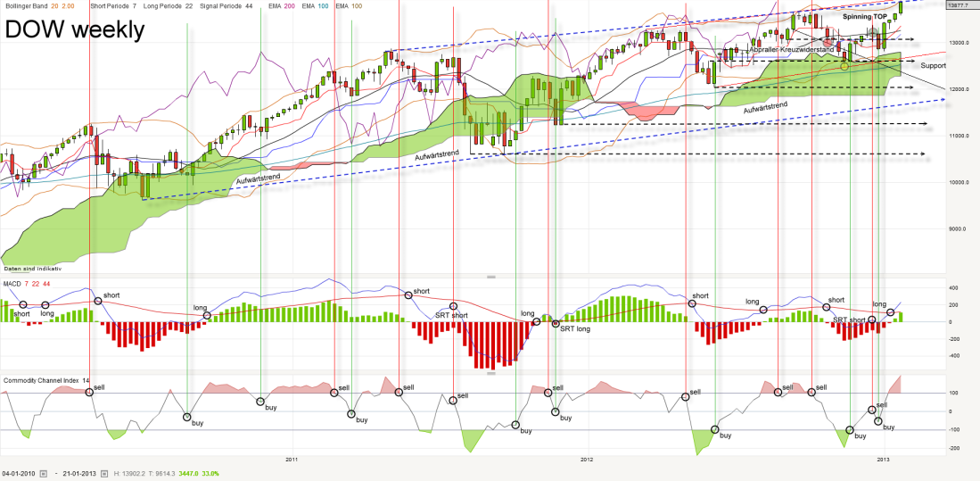Image resolution: width=980 pixels, height=481 pixels.
Task: Click the 2013 label on the time axis
Action: [x=885, y=460]
